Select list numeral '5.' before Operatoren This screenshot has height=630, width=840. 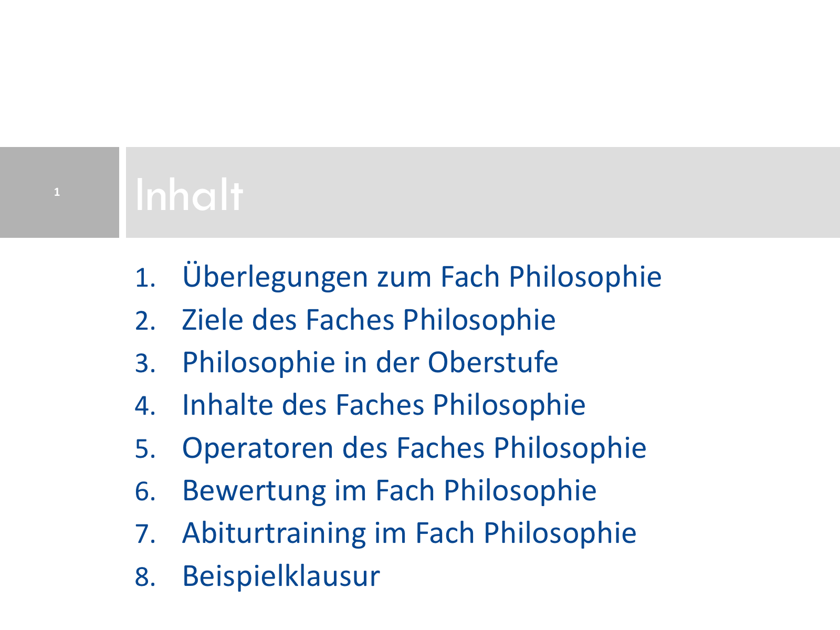[145, 449]
